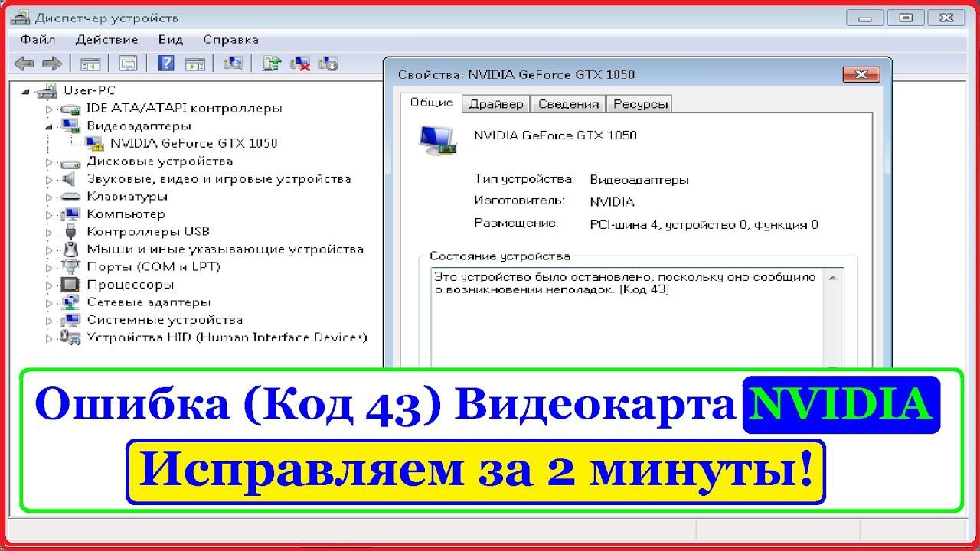Click Uninstall device red X icon

[x=301, y=64]
